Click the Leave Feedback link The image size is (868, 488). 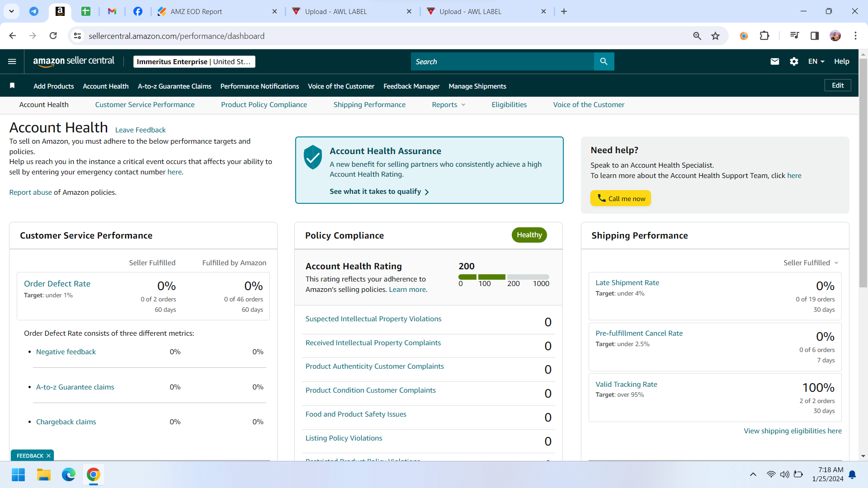141,130
